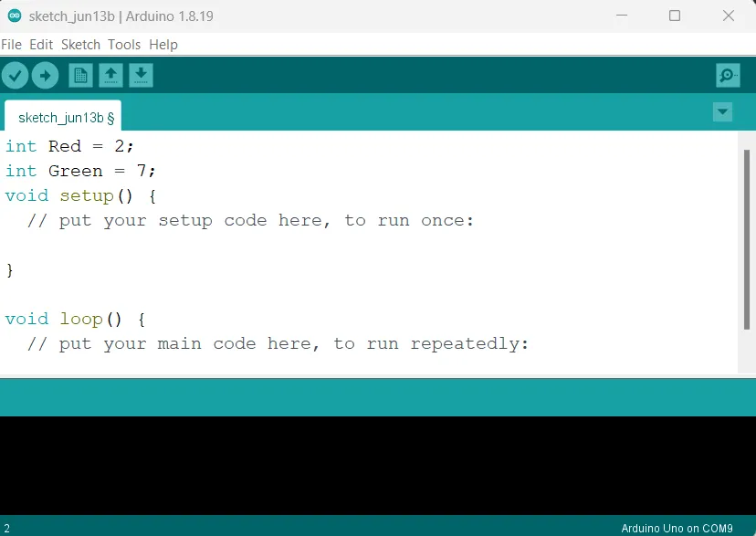Expand the tab options dropdown arrow
The image size is (756, 536).
click(722, 112)
